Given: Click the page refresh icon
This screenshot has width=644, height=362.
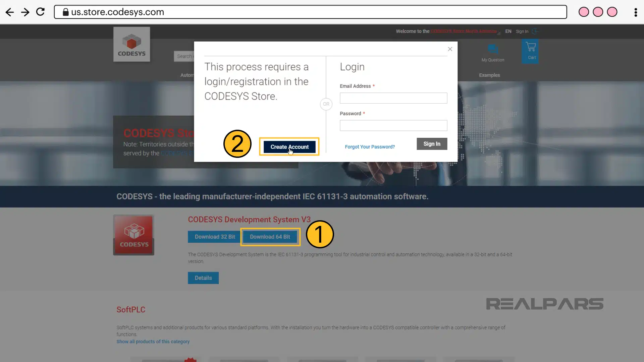Looking at the screenshot, I should point(40,12).
